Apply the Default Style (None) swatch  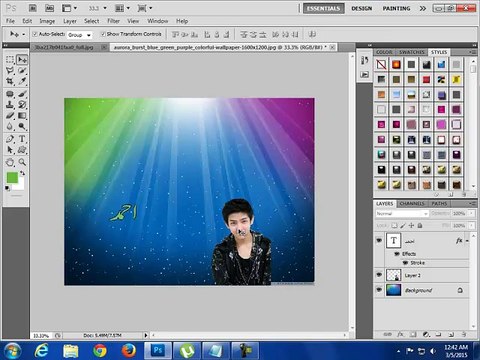tap(381, 64)
